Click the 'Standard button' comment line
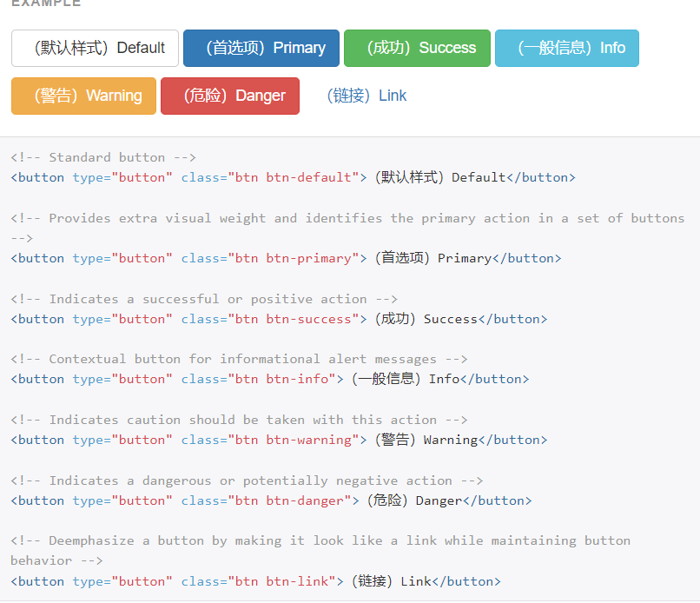Image resolution: width=700 pixels, height=603 pixels. 103,157
